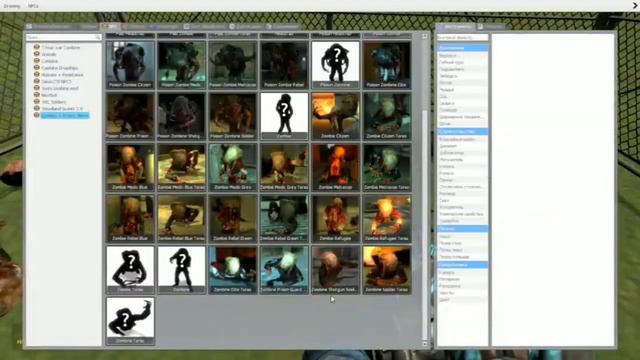Screen dimensions: 640x360
Task: Choose the Poison Zombie Soldier thumbnail
Action: tap(233, 116)
